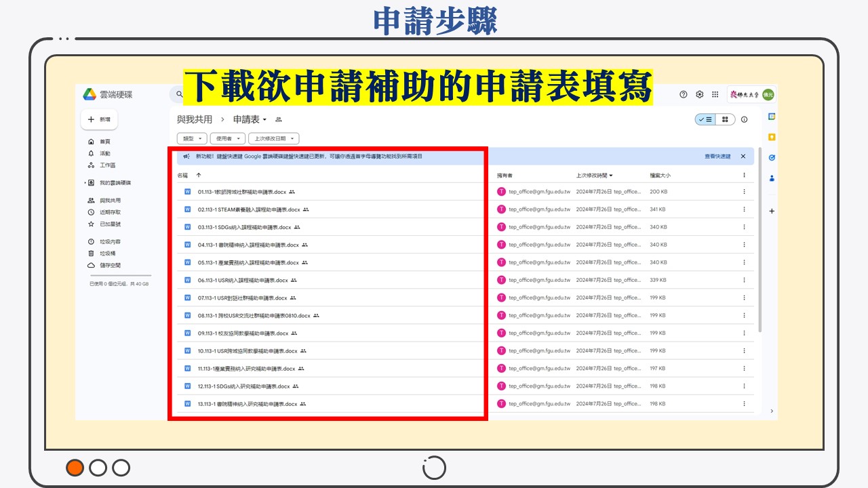Open more options for the 01.113-1 file row
This screenshot has width=868, height=488.
744,192
